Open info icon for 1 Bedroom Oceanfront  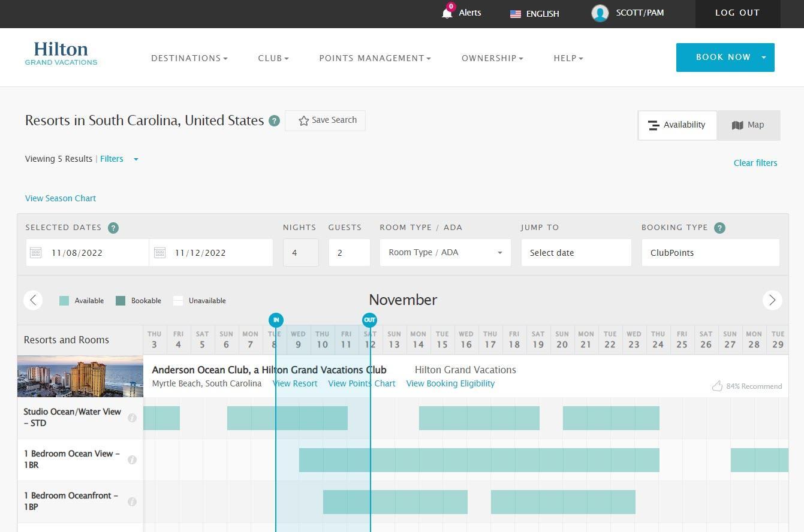(132, 501)
